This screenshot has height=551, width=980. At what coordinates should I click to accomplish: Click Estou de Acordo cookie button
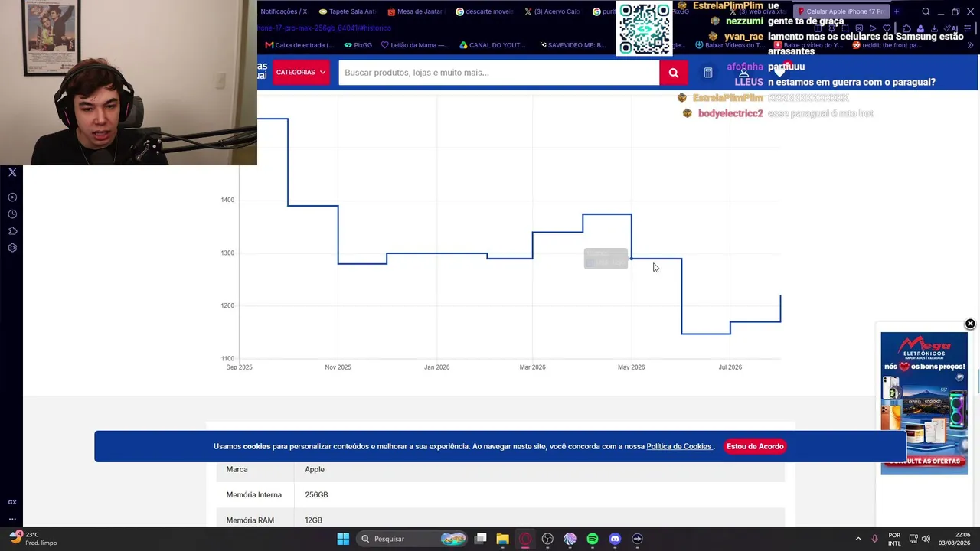(x=755, y=446)
